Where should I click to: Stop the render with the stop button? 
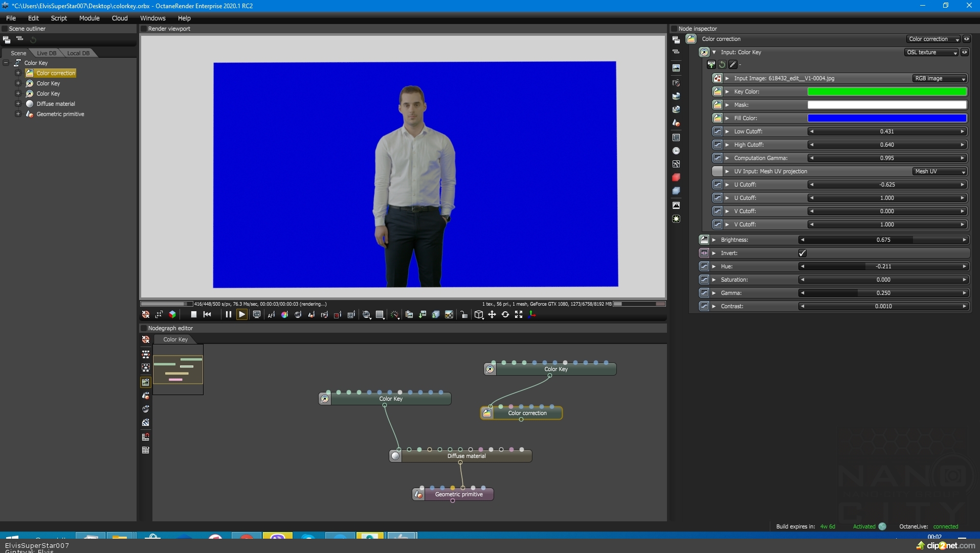coord(194,315)
